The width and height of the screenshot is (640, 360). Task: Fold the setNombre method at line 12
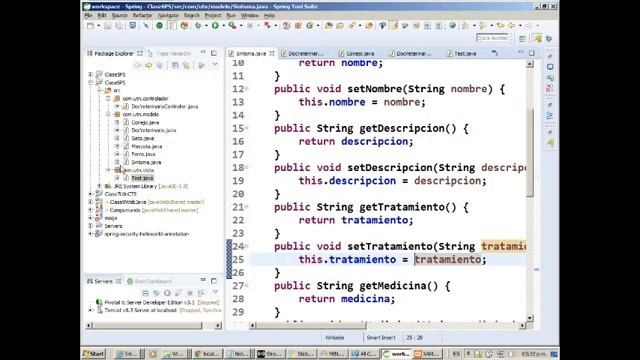click(x=247, y=89)
